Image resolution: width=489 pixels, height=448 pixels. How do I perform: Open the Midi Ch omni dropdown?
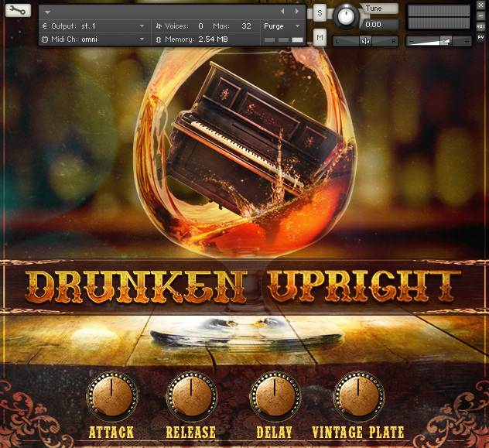95,39
